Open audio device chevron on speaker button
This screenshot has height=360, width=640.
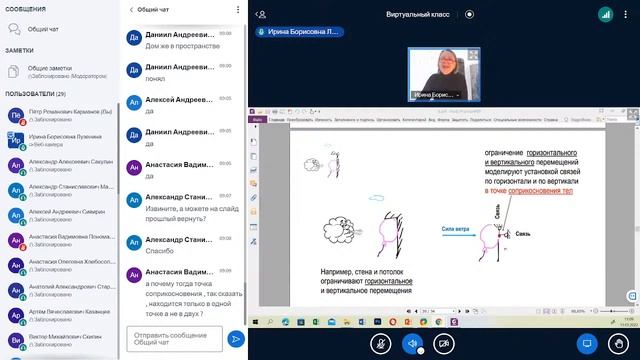420,351
